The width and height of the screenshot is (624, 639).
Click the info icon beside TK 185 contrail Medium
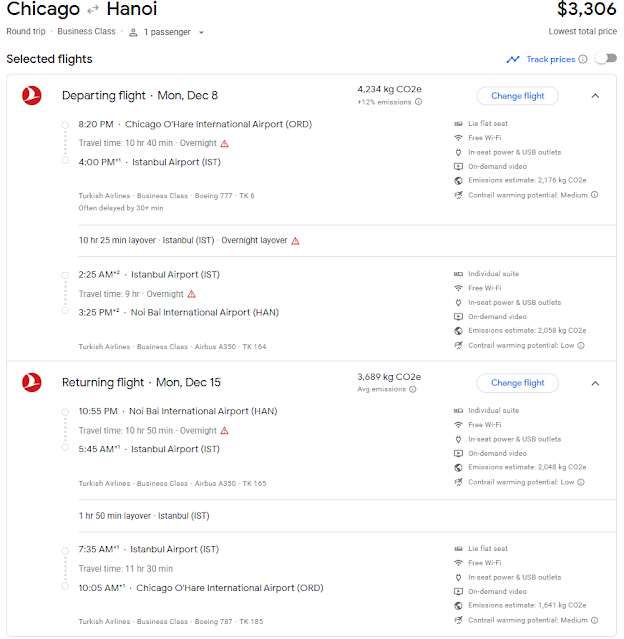(x=595, y=620)
